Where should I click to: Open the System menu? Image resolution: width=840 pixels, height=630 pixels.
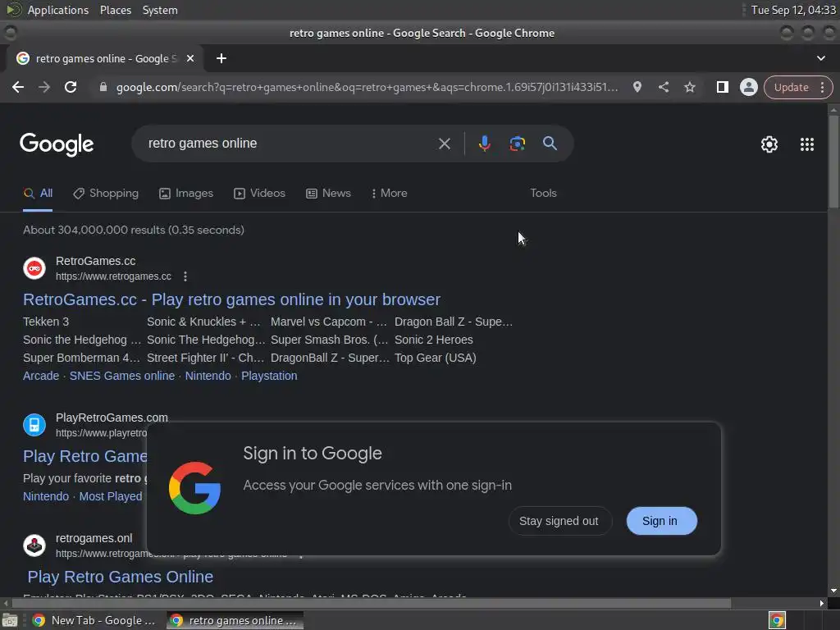pyautogui.click(x=160, y=10)
